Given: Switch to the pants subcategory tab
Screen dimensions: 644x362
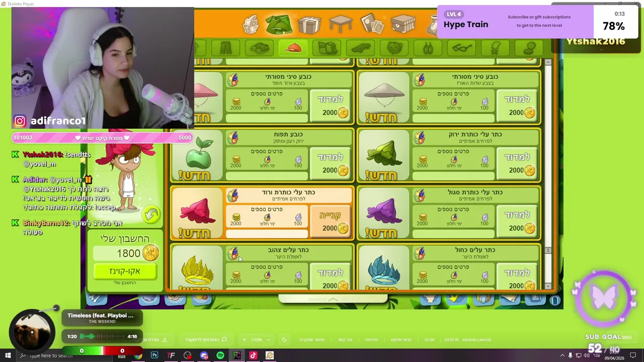Looking at the screenshot, I should tap(225, 48).
